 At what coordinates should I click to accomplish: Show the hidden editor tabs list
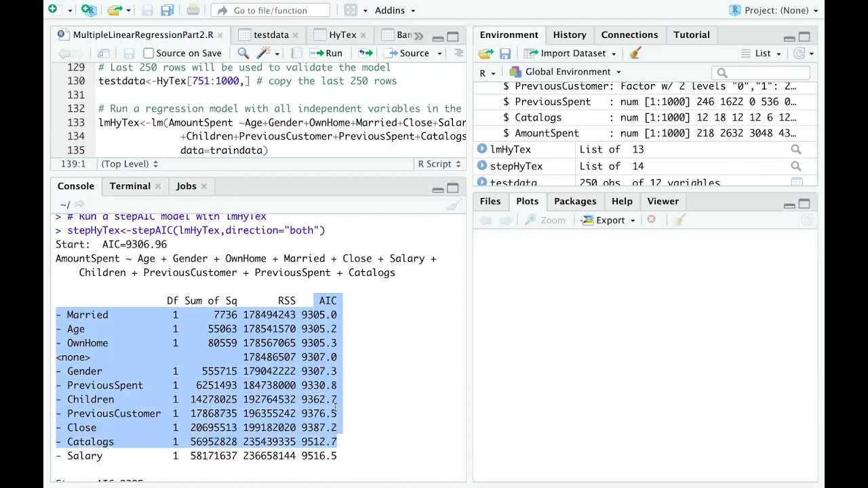pos(418,35)
